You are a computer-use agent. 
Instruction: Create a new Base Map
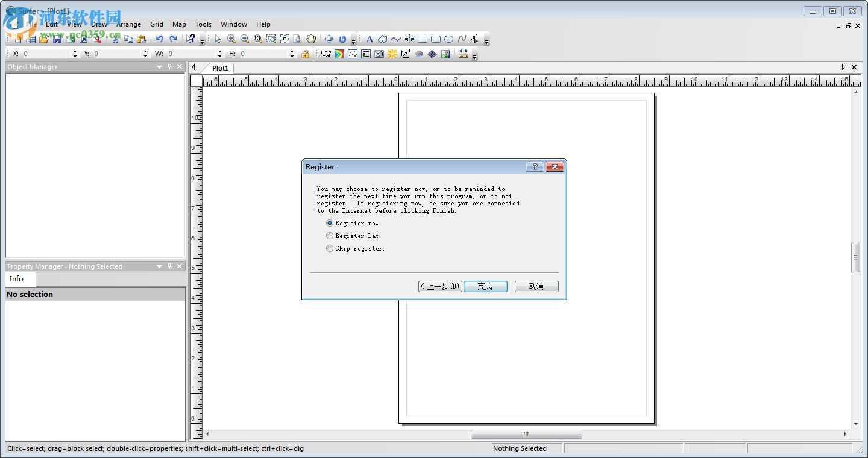point(326,54)
